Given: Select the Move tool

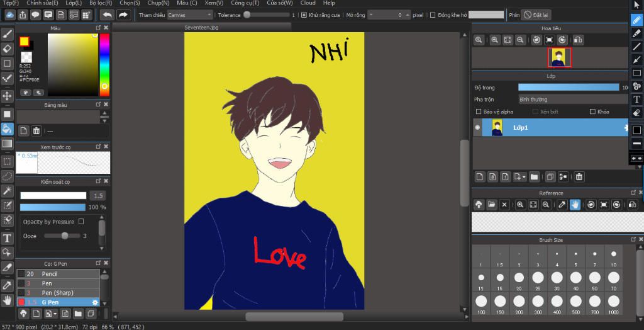Looking at the screenshot, I should pyautogui.click(x=8, y=96).
